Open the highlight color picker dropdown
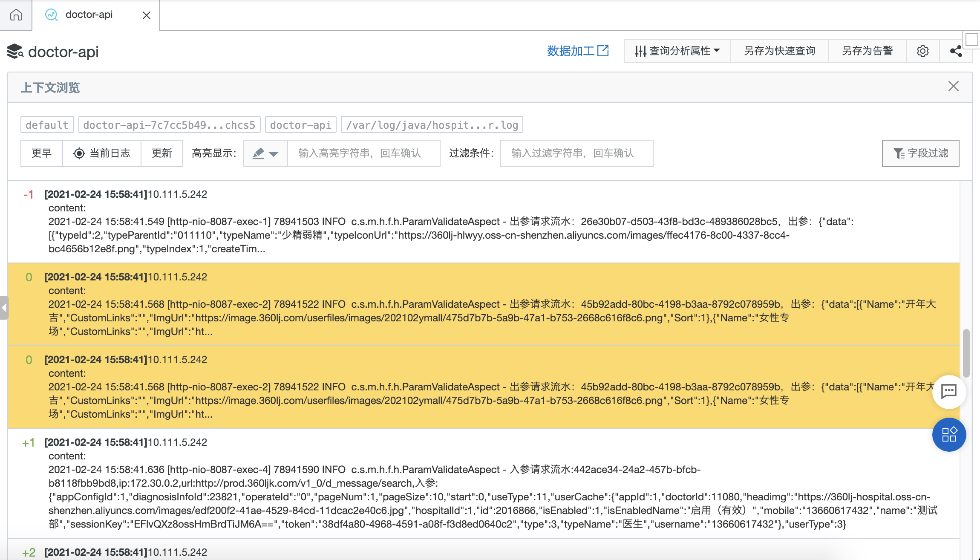 (x=265, y=153)
